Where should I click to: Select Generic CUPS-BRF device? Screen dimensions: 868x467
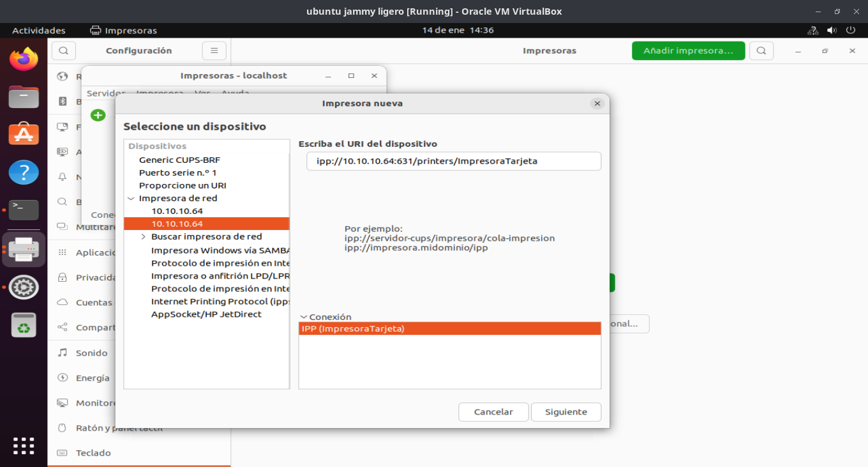[x=179, y=160]
